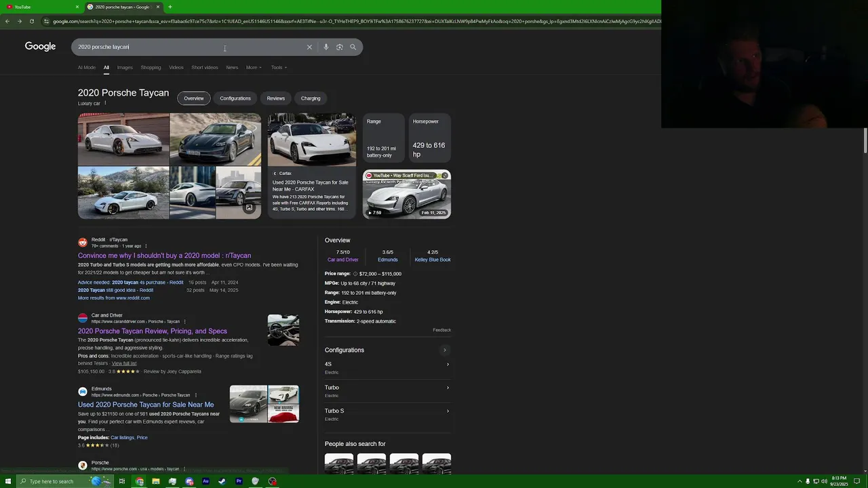Image resolution: width=868 pixels, height=488 pixels.
Task: Open Adobe Audition from the taskbar
Action: 205,481
